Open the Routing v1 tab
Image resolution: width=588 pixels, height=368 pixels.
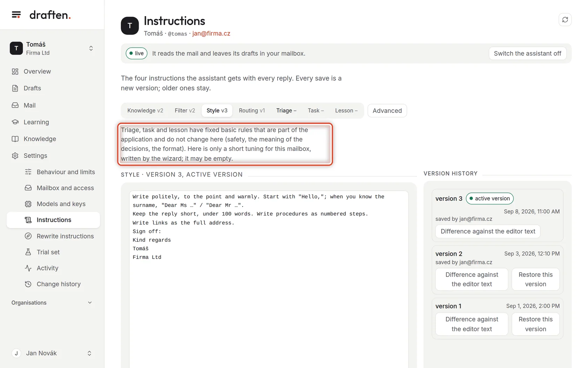pyautogui.click(x=252, y=110)
